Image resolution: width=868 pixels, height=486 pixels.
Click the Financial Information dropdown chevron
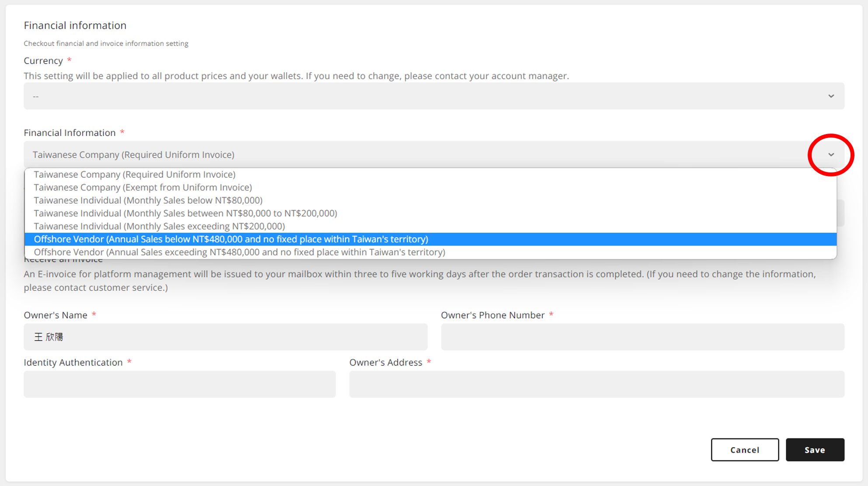point(831,155)
